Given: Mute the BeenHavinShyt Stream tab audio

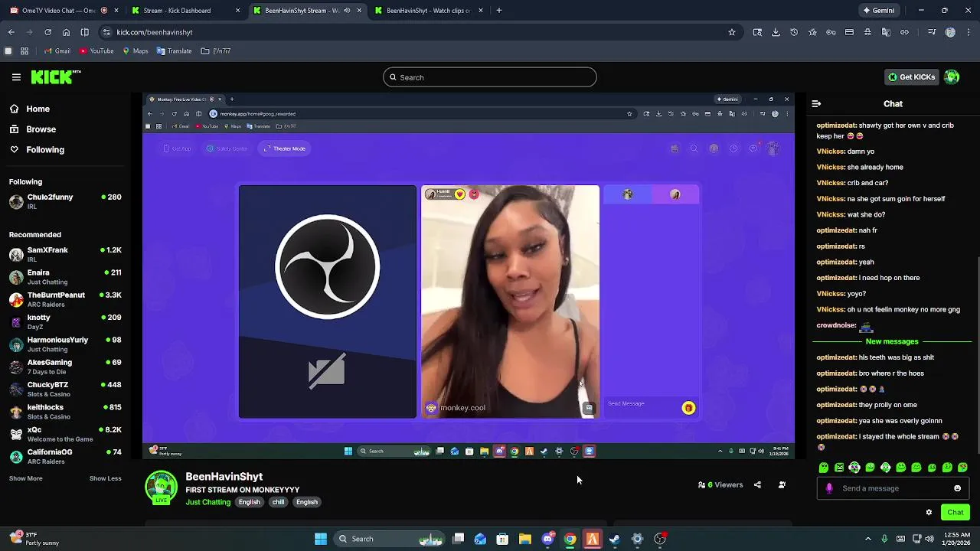Looking at the screenshot, I should pyautogui.click(x=348, y=11).
